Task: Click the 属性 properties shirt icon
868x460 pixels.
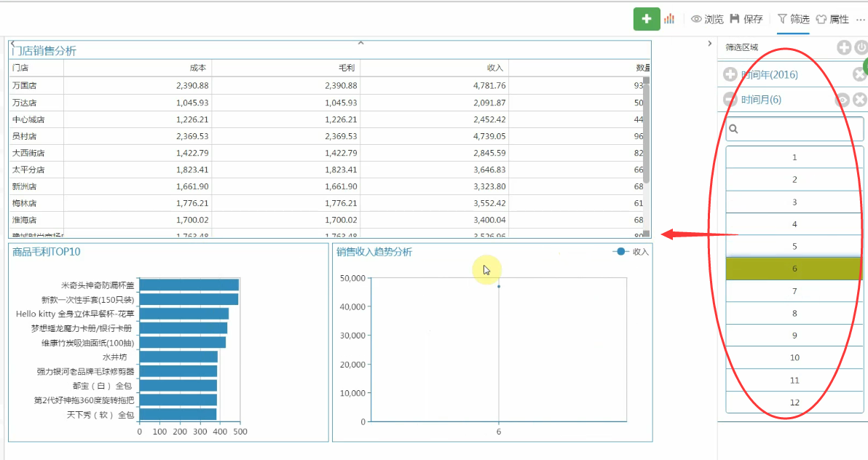Action: point(821,19)
